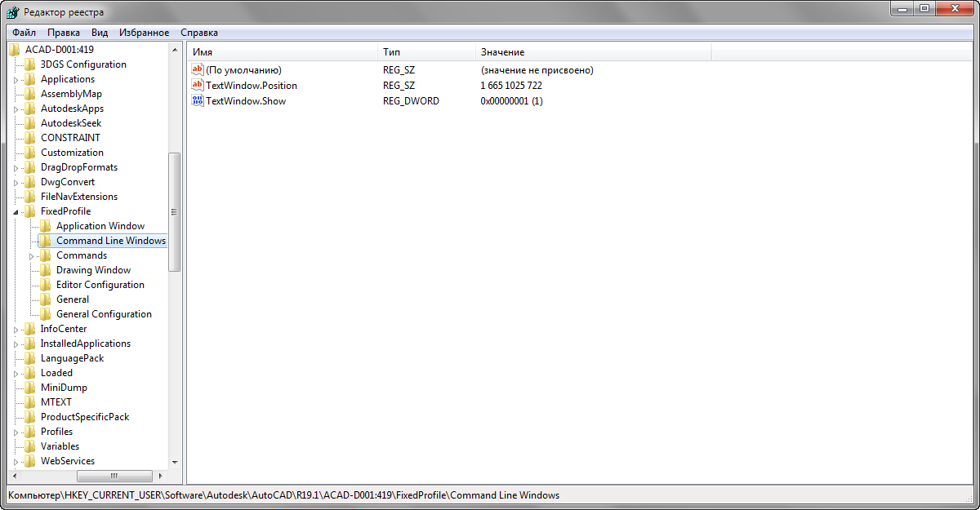This screenshot has width=980, height=510.
Task: Collapse the FixedProfile tree node
Action: tap(16, 212)
